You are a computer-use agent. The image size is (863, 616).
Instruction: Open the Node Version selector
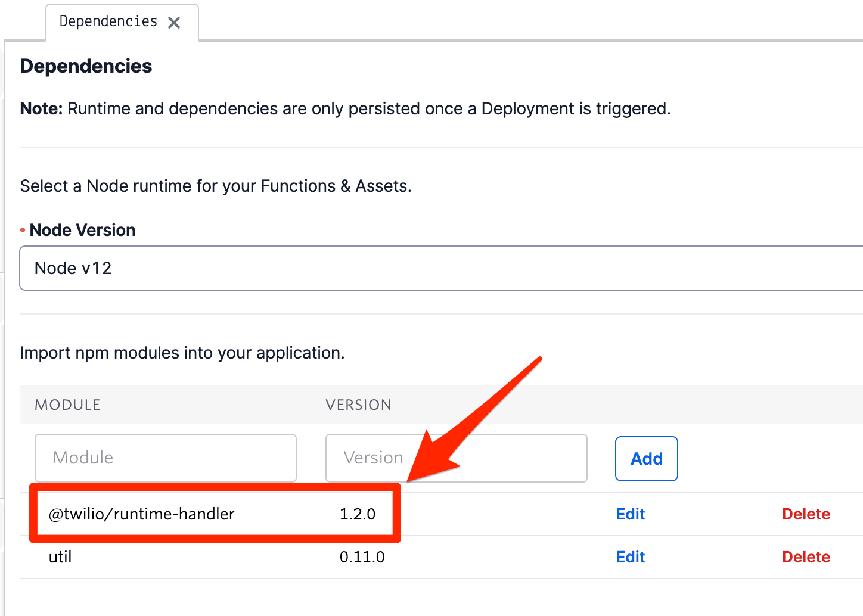pos(441,268)
